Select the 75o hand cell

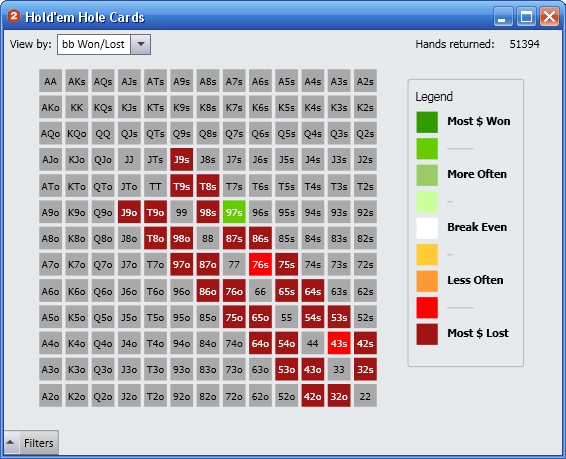click(234, 317)
